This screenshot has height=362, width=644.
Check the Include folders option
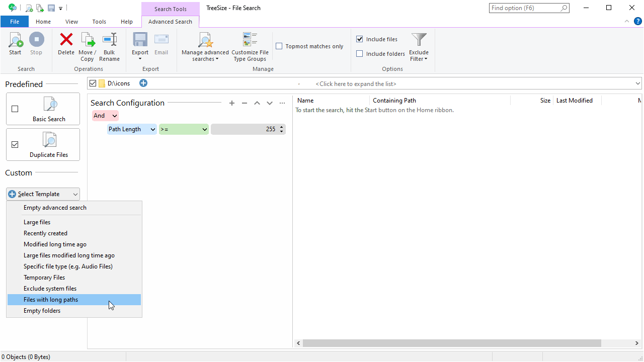point(360,54)
